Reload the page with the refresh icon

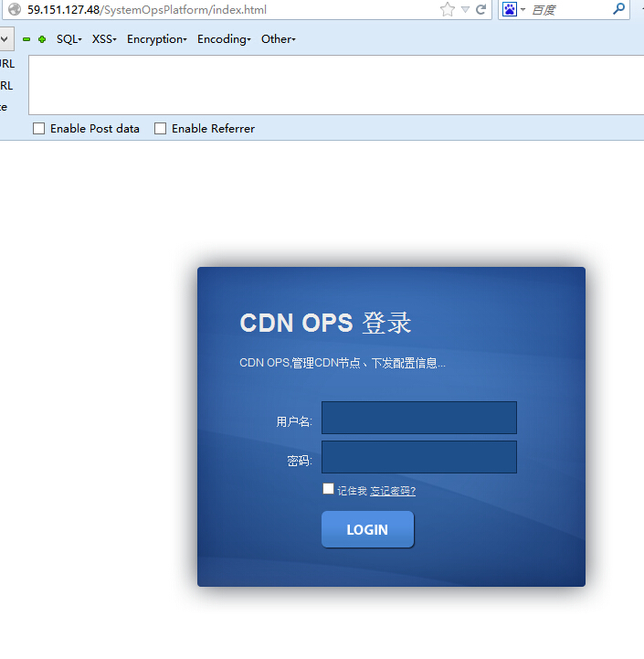[x=481, y=9]
